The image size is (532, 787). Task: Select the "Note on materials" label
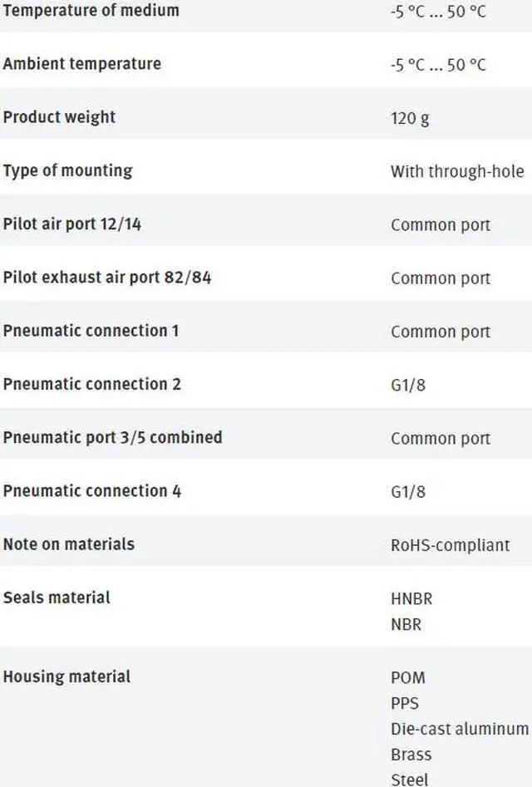point(68,544)
